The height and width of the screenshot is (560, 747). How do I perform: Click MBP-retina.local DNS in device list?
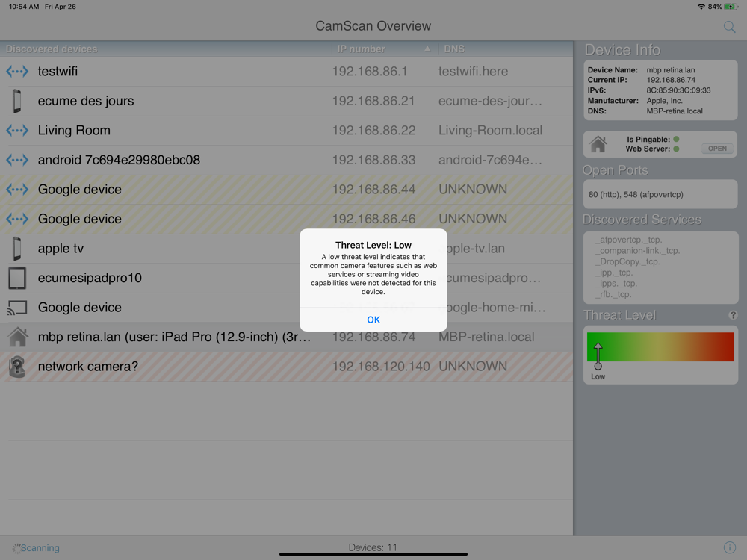pos(486,337)
